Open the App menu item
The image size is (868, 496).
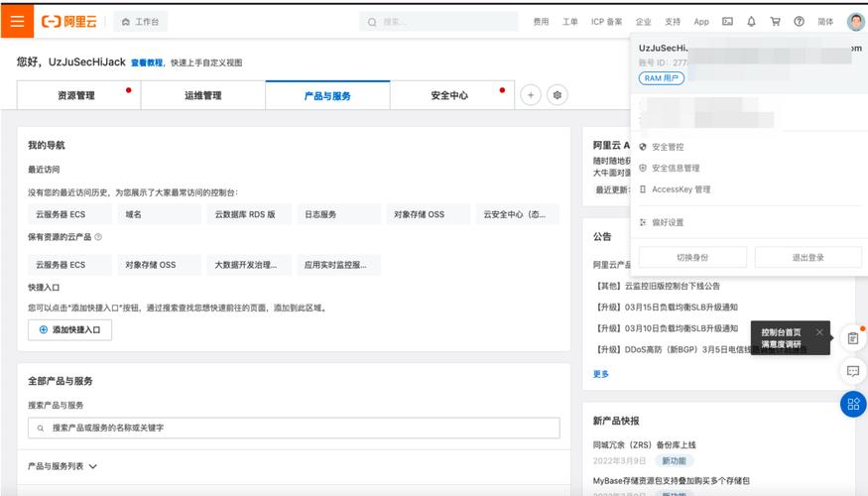(x=701, y=22)
